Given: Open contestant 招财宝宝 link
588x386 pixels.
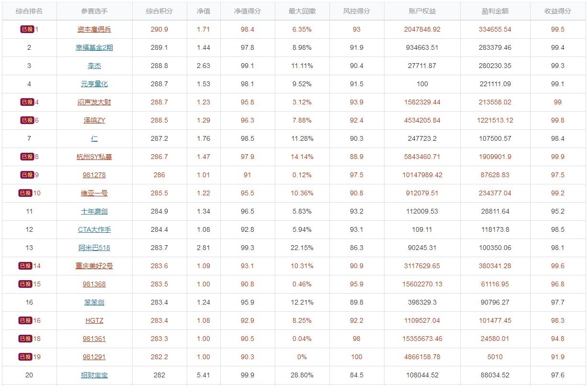Looking at the screenshot, I should point(94,375).
